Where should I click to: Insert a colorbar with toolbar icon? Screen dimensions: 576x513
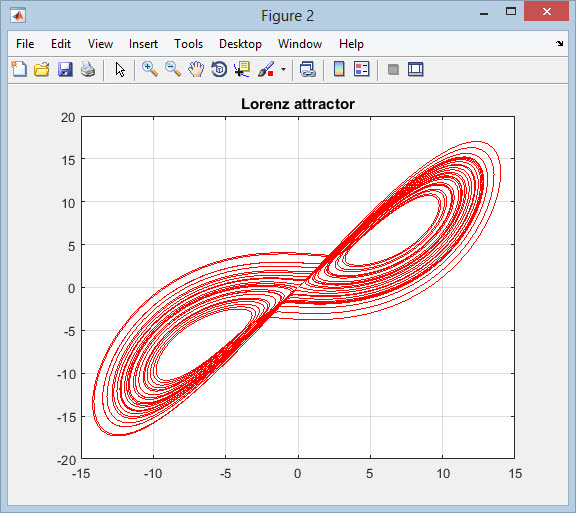coord(339,69)
